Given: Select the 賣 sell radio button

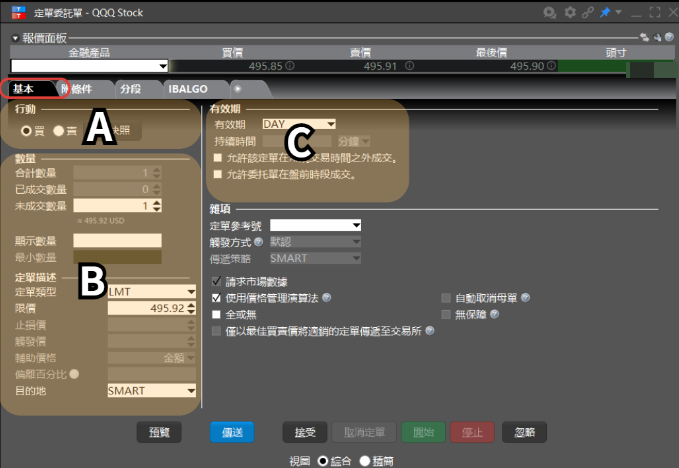Looking at the screenshot, I should (58, 131).
